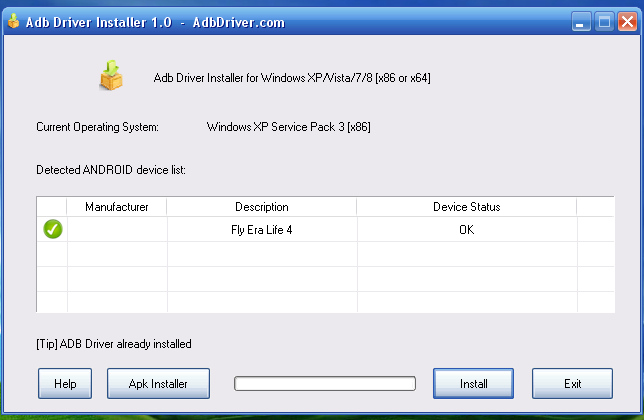Open the Help button
This screenshot has height=420, width=644.
coord(65,383)
